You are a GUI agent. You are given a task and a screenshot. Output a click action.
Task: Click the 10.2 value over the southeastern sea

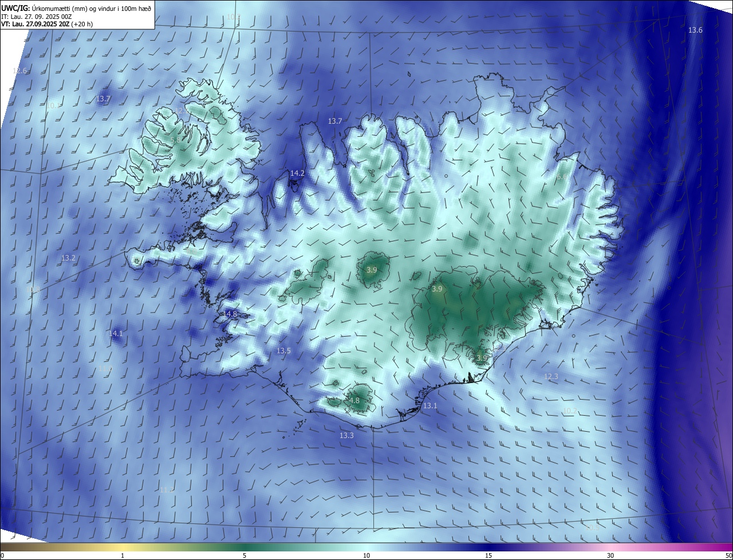[x=570, y=411]
